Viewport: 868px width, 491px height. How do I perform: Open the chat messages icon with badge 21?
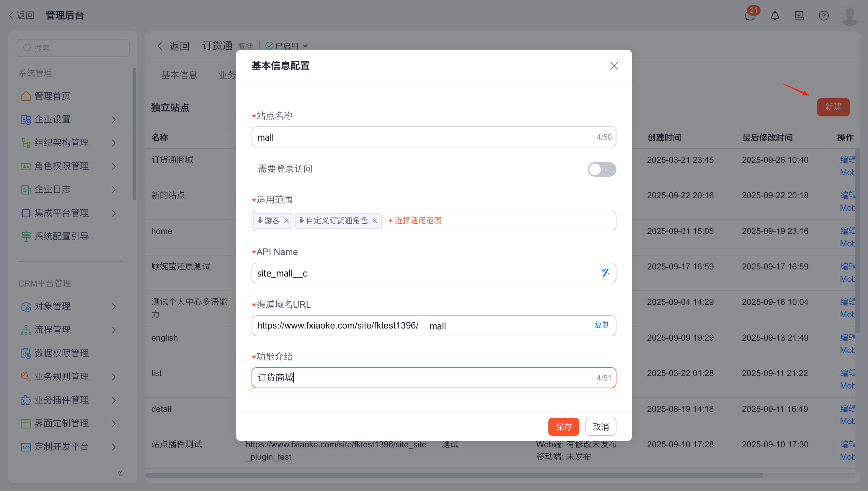pyautogui.click(x=750, y=16)
